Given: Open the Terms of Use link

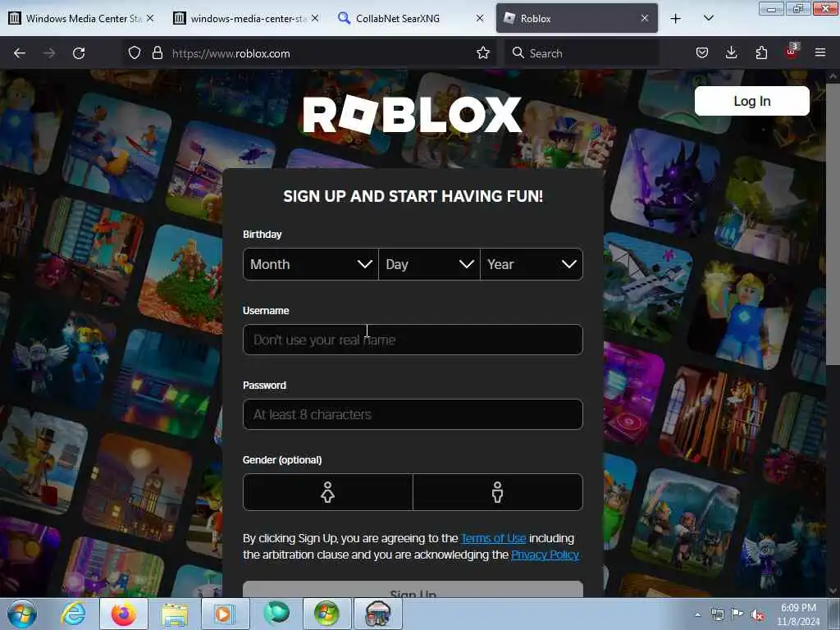Looking at the screenshot, I should tap(493, 538).
